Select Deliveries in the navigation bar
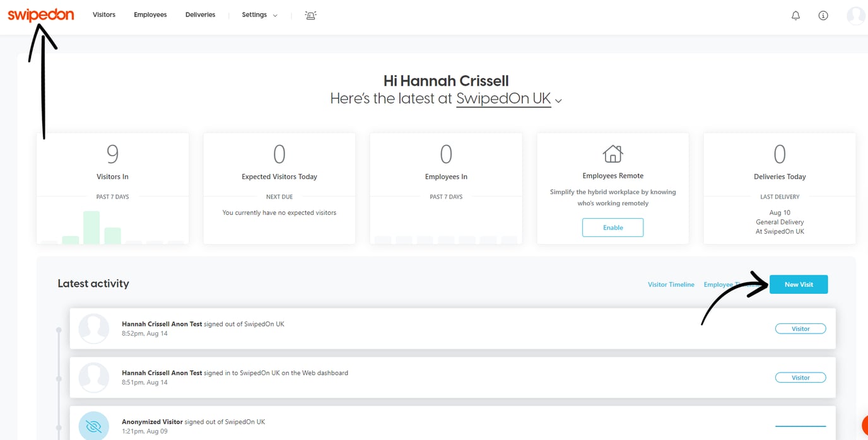 (200, 15)
